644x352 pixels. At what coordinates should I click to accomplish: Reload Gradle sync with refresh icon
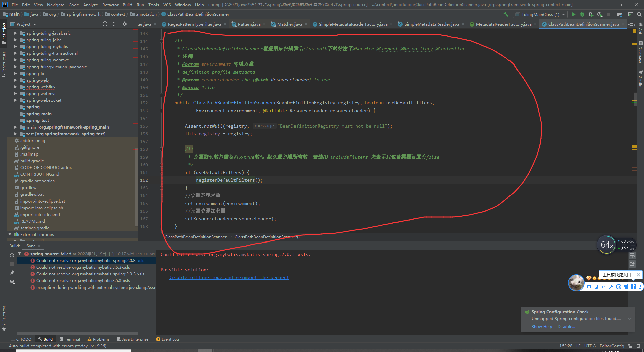(x=12, y=255)
